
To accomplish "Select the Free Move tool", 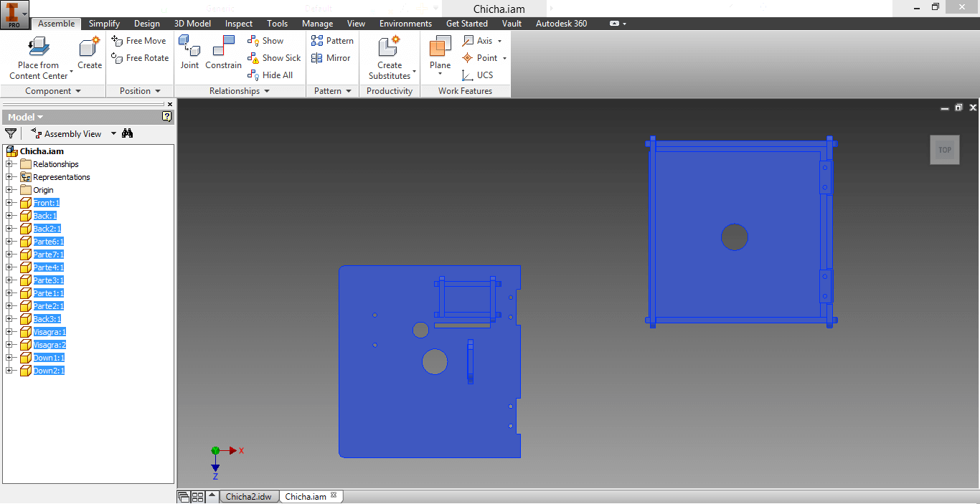I will tap(139, 41).
